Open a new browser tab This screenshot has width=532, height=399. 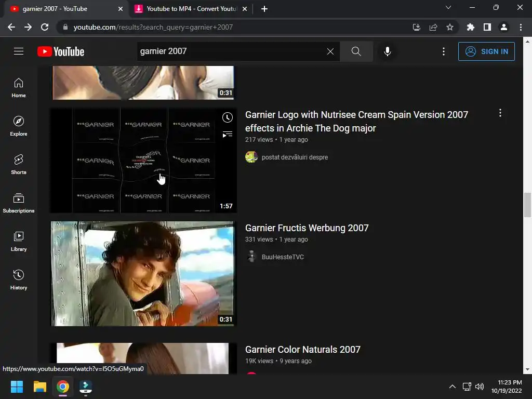point(264,9)
